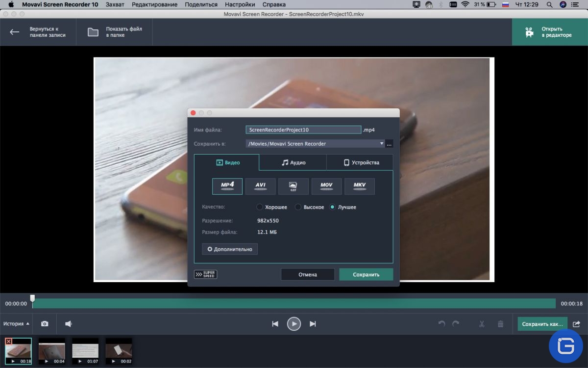Choose the MOV format icon
The width and height of the screenshot is (588, 368).
point(326,186)
